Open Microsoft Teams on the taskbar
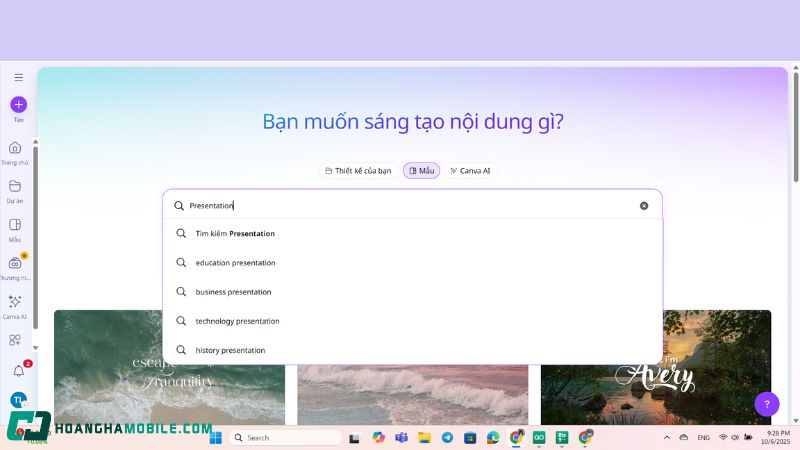 coord(402,438)
